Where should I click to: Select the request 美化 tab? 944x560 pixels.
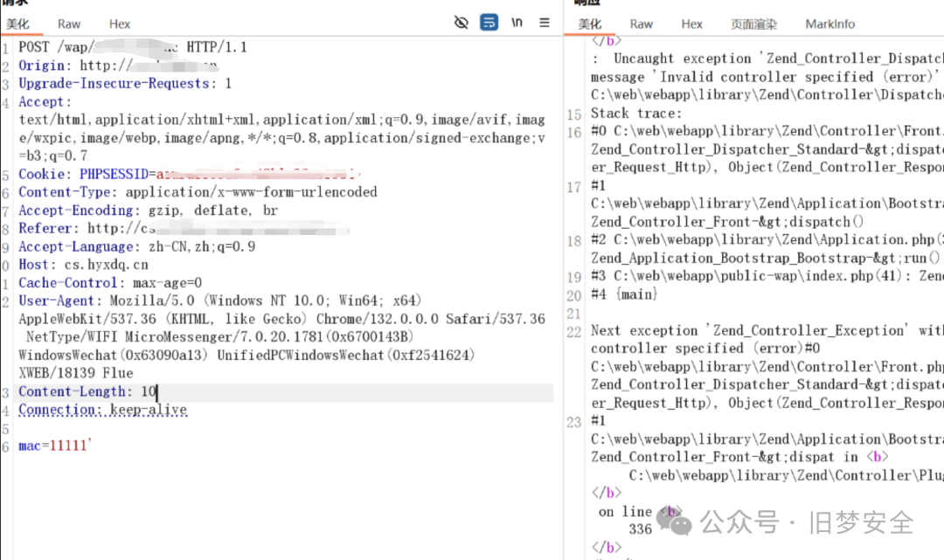pyautogui.click(x=18, y=24)
